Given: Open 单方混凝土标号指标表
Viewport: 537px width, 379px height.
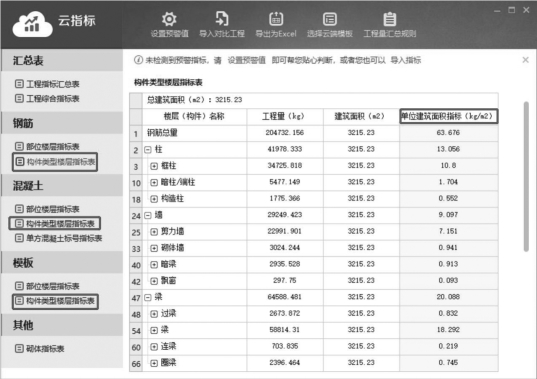Looking at the screenshot, I should [59, 238].
